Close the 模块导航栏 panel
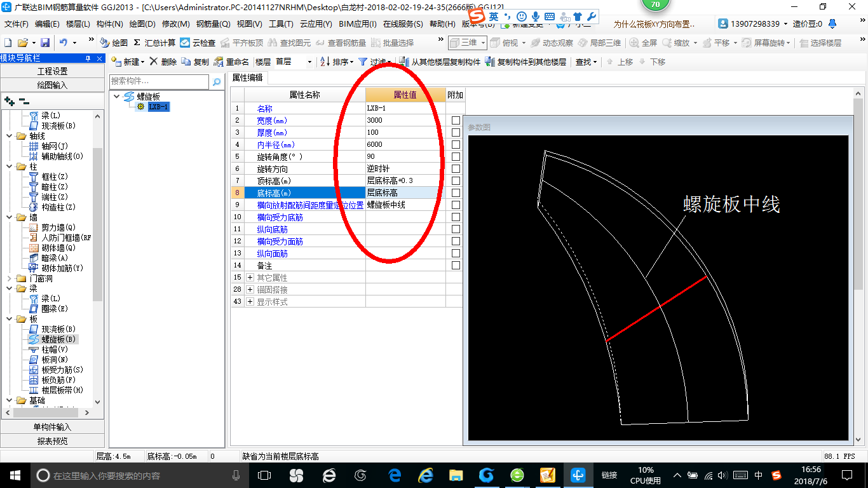The image size is (868, 488). coord(99,58)
